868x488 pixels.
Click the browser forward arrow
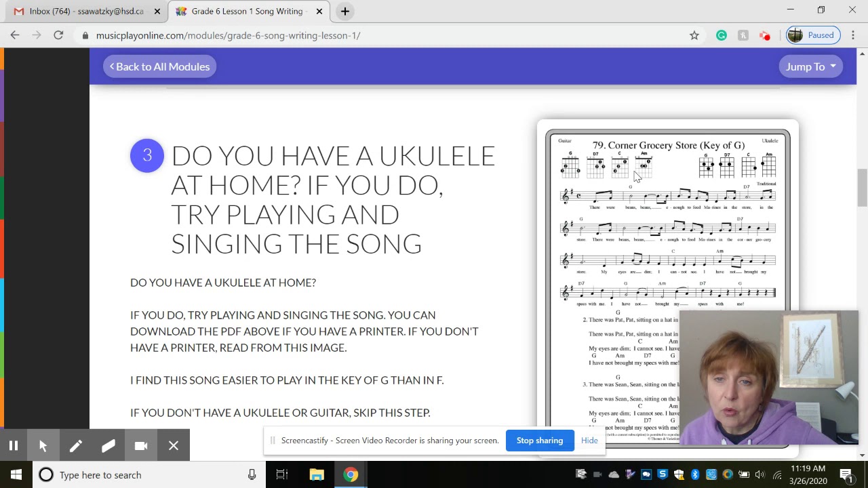coord(37,35)
